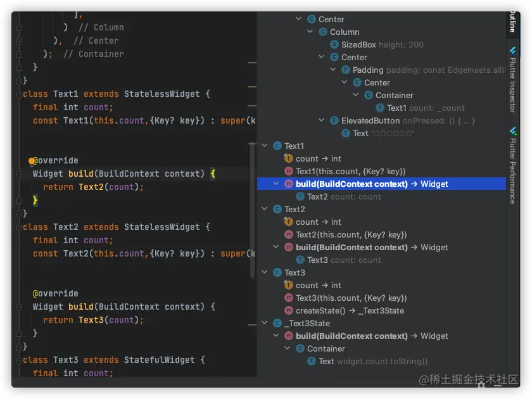Fold Text2 build method in gutter
Screen dimensions: 532x399
click(19, 307)
